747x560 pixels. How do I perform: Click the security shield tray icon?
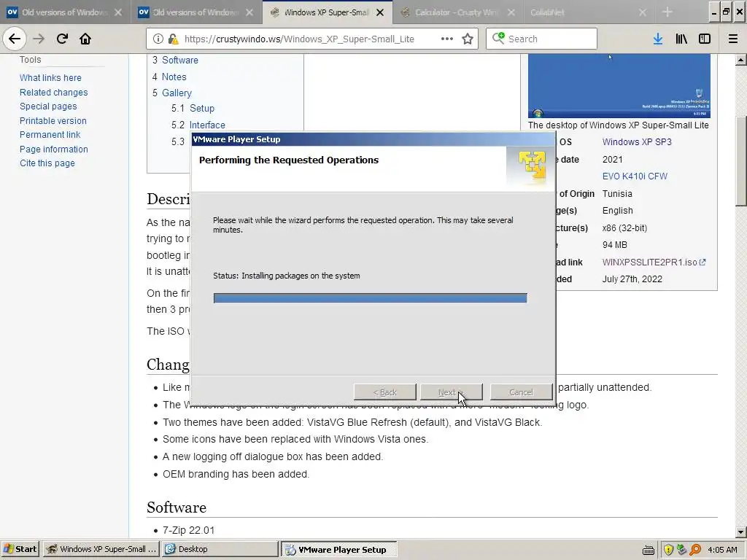(x=668, y=550)
